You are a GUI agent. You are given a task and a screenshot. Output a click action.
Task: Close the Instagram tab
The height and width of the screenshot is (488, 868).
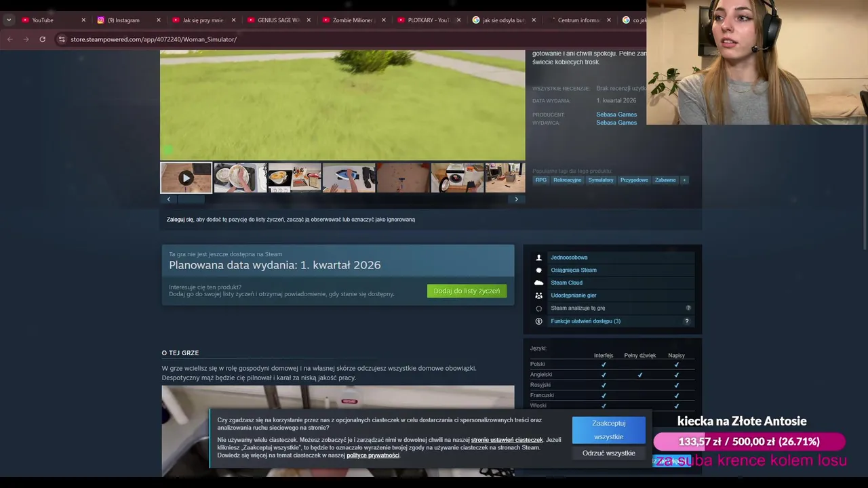pos(159,20)
